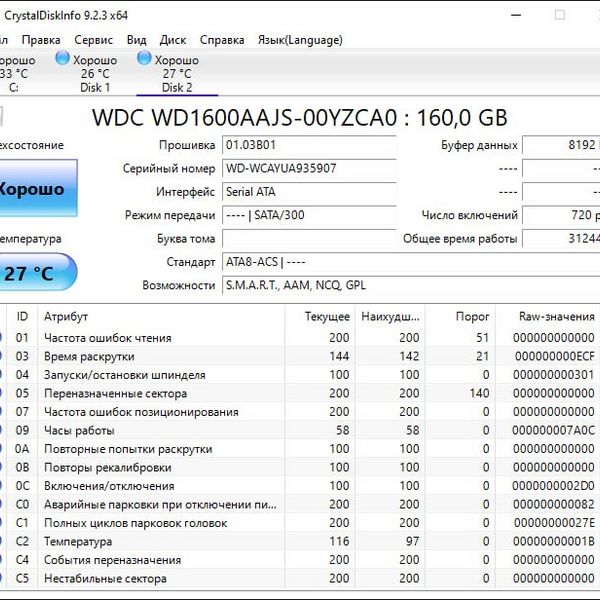
Task: Click the blue health icon for Disk 1
Action: [62, 58]
